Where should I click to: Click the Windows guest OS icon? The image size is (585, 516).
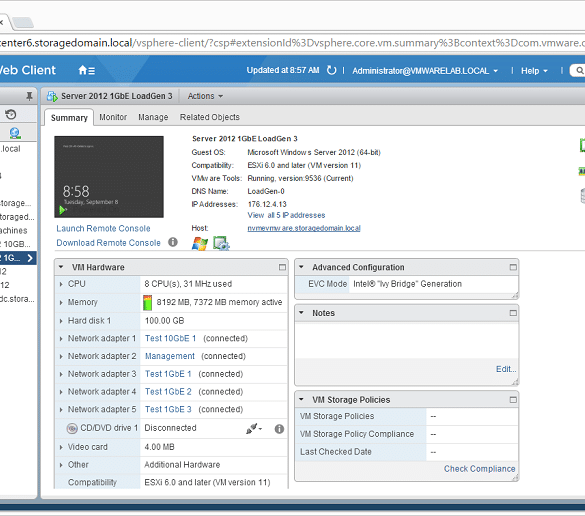(x=200, y=243)
